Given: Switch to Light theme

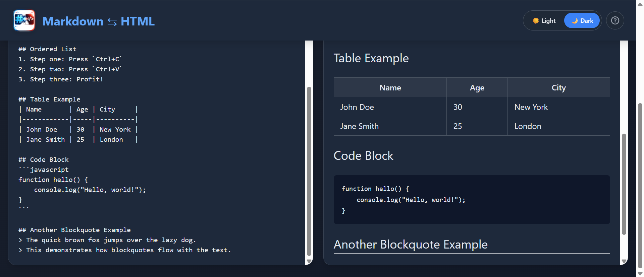Looking at the screenshot, I should pyautogui.click(x=544, y=21).
